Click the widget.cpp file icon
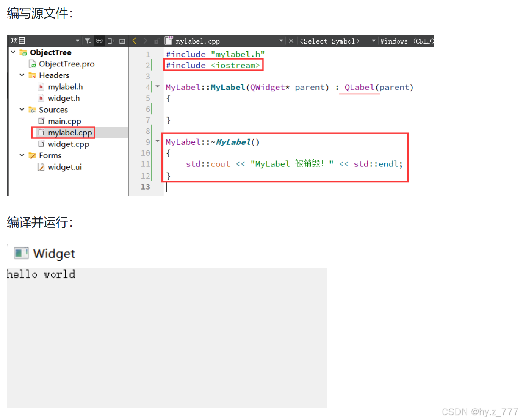Viewport: 520px width, 420px height. tap(41, 144)
